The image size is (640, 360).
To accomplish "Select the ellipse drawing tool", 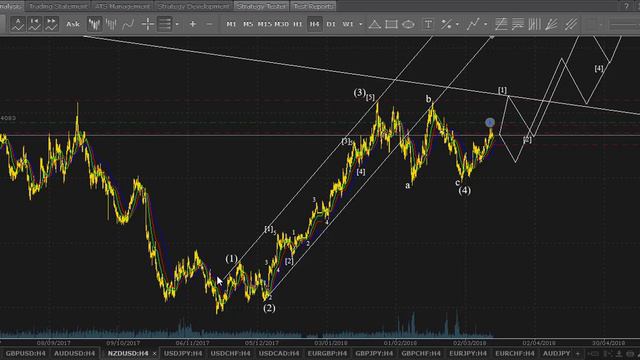I will coord(408,24).
